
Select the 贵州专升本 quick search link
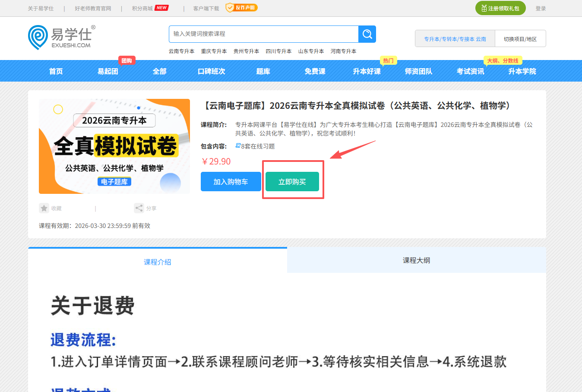(x=247, y=51)
